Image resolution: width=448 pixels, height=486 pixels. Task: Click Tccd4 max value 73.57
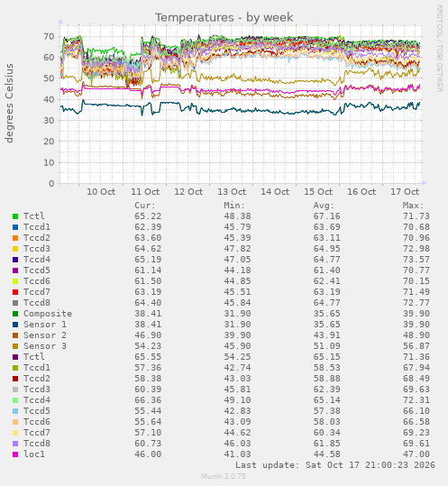pos(416,260)
